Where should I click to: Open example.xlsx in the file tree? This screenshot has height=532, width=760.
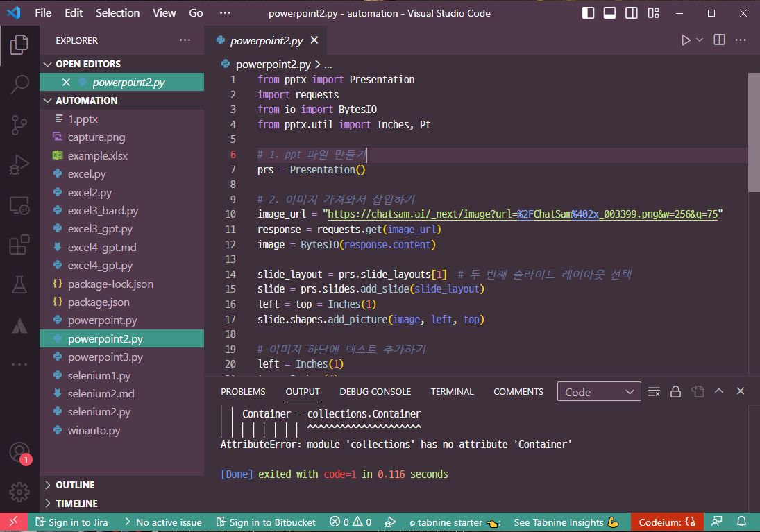[97, 155]
